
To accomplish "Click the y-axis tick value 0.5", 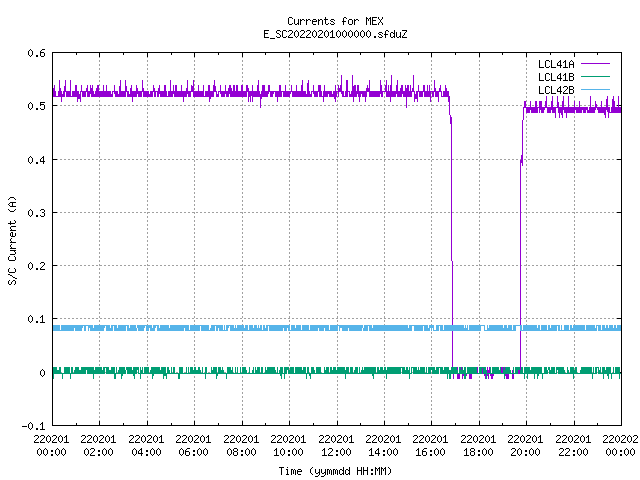I will point(36,106).
